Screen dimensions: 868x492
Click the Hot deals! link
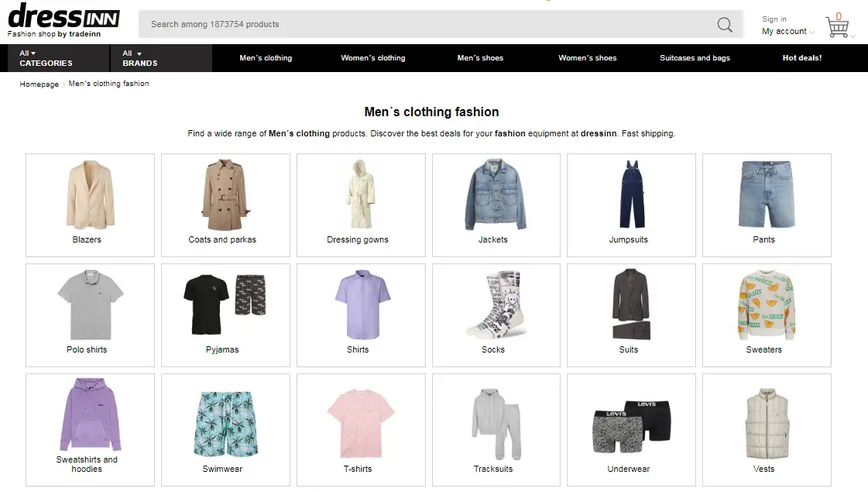click(x=801, y=58)
